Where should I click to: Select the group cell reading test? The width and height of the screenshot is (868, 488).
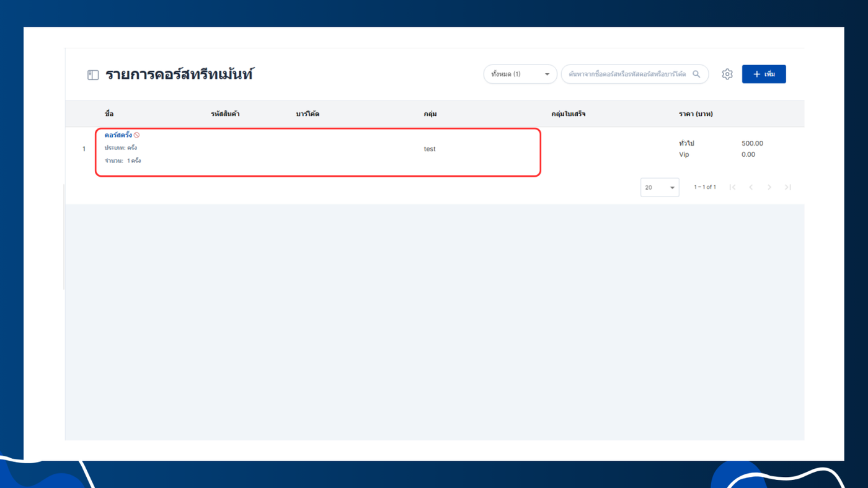click(x=430, y=149)
